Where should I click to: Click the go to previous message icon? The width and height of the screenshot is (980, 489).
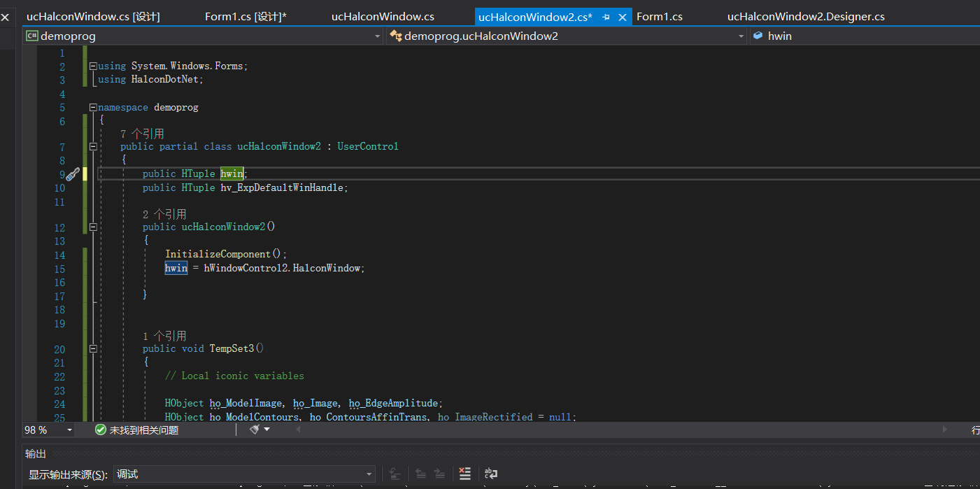420,474
